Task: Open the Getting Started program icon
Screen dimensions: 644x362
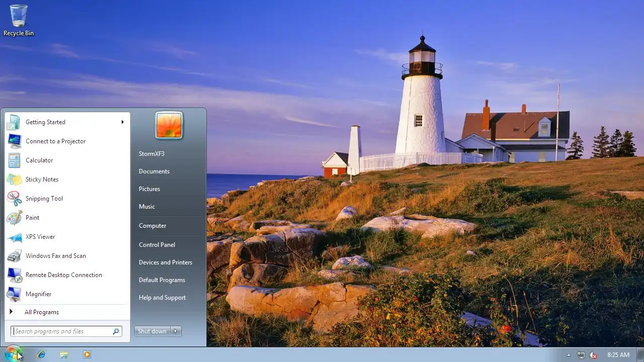Action: tap(14, 122)
